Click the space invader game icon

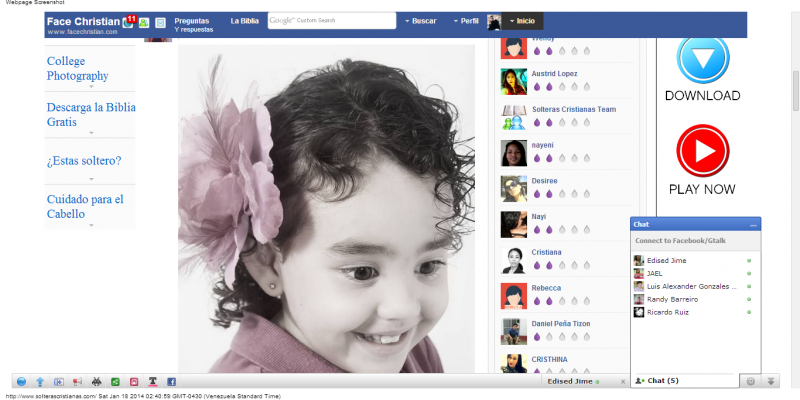click(x=96, y=382)
